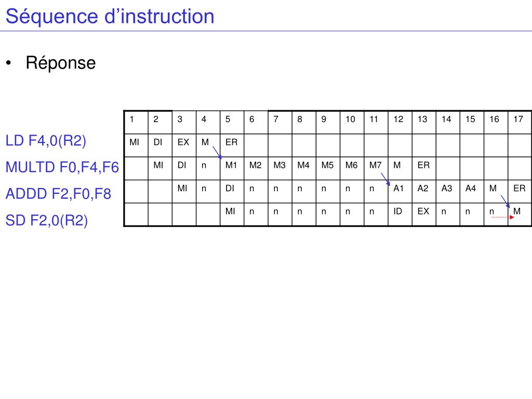The width and height of the screenshot is (532, 399).
Task: Click the SD F2,0(R2) instruction label
Action: [47, 220]
